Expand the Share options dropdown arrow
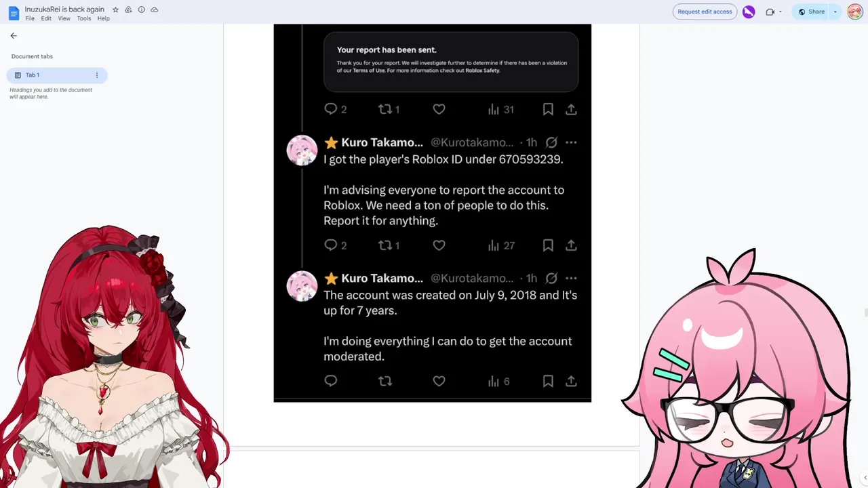 [x=835, y=12]
